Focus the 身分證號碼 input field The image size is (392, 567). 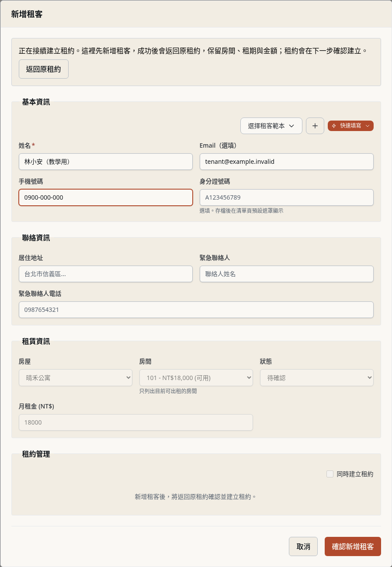287,197
